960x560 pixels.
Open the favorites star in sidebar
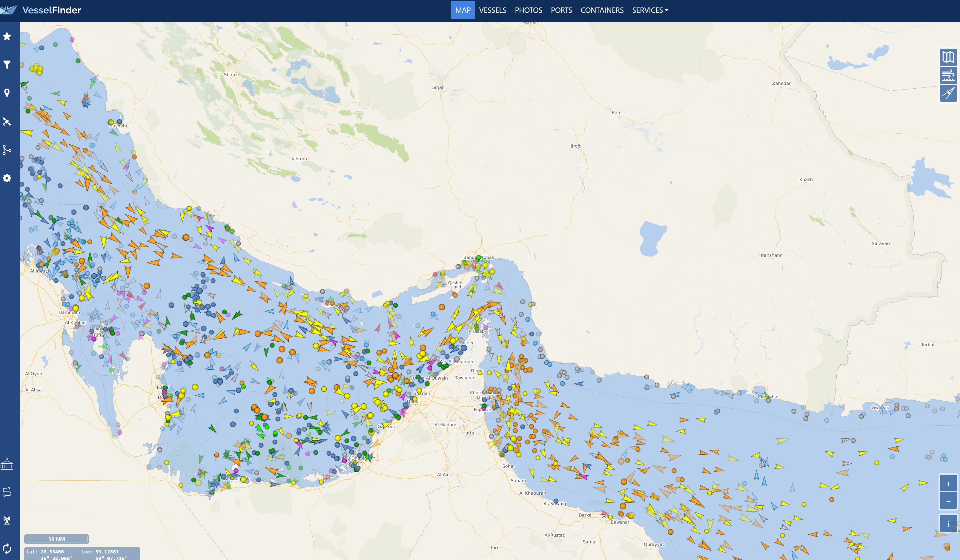coord(7,36)
